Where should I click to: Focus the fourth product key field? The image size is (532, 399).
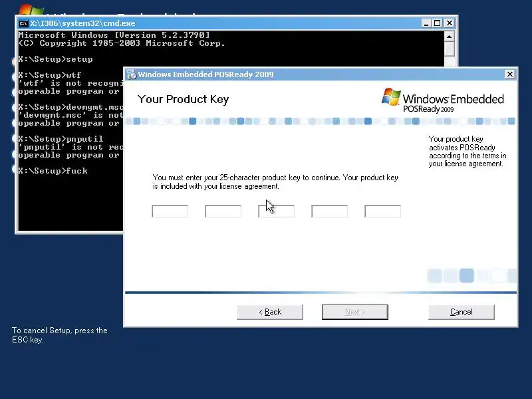(x=329, y=211)
